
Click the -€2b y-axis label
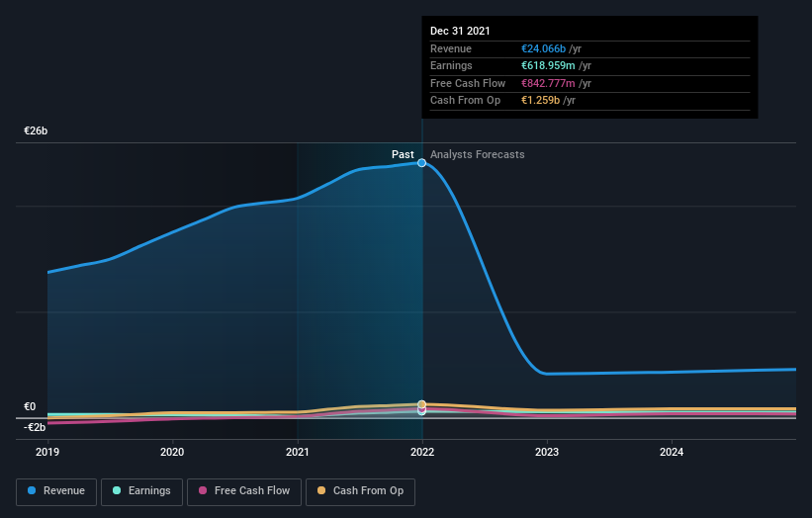(x=35, y=427)
